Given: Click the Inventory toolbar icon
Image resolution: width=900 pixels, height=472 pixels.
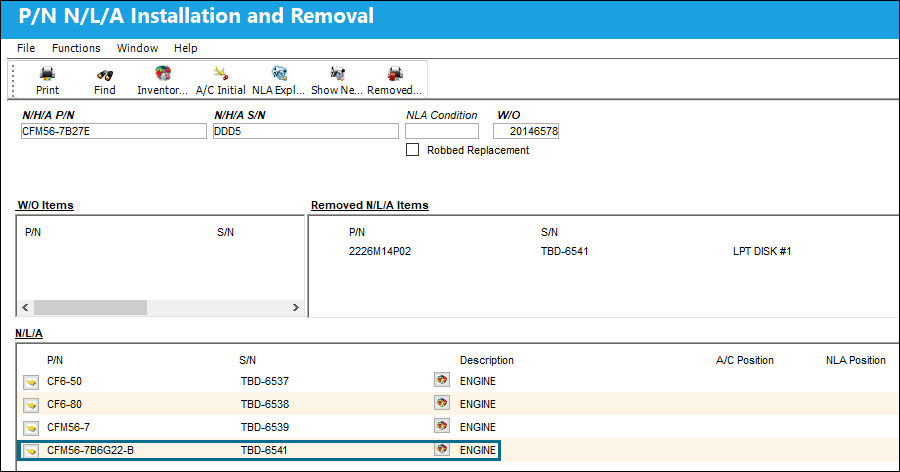Looking at the screenshot, I should 162,73.
